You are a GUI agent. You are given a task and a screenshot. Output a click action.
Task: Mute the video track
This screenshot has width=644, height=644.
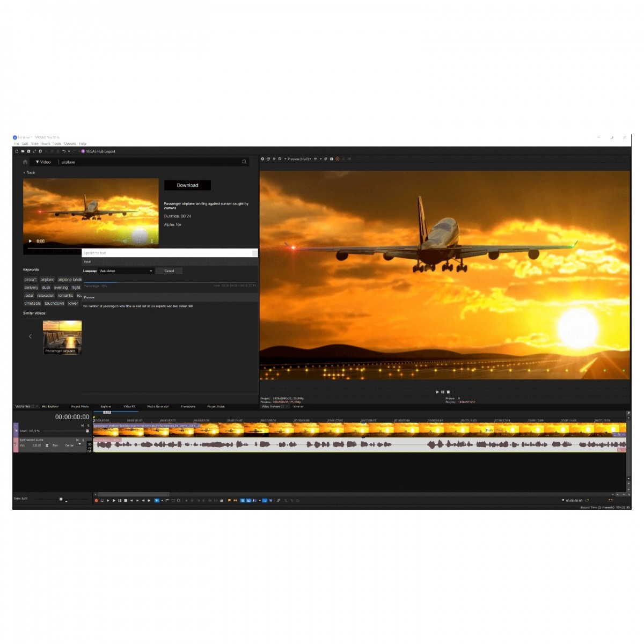83,426
